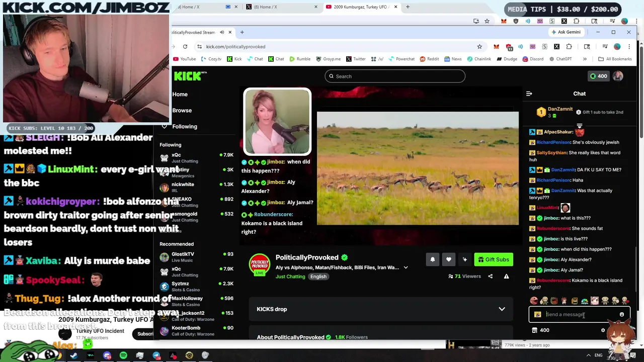Screen dimensions: 644x362
Task: Click the 400 KICKs balance in header
Action: [x=598, y=76]
